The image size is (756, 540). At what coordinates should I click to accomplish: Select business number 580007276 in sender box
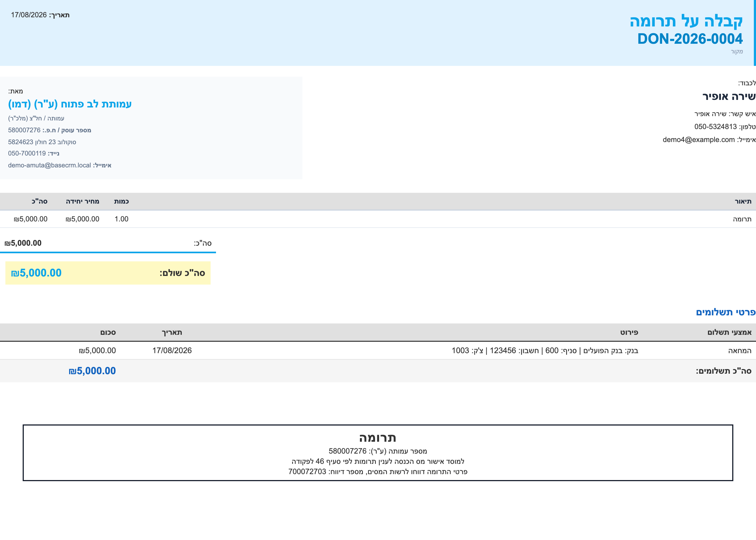pyautogui.click(x=24, y=130)
